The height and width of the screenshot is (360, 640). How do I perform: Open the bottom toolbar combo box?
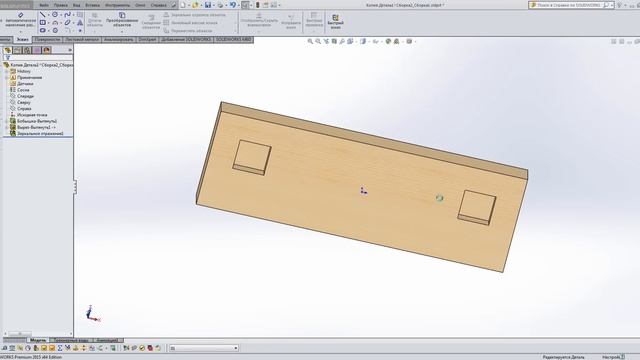pyautogui.click(x=204, y=348)
